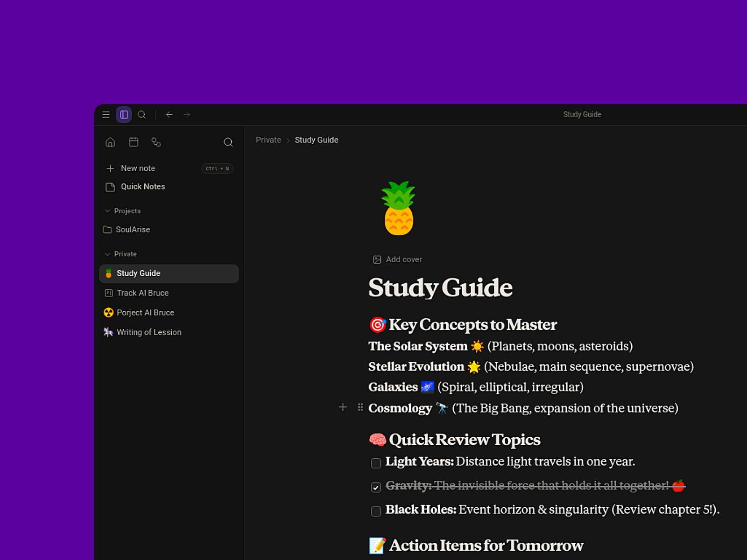
Task: Open the hamburger menu icon
Action: pos(106,114)
